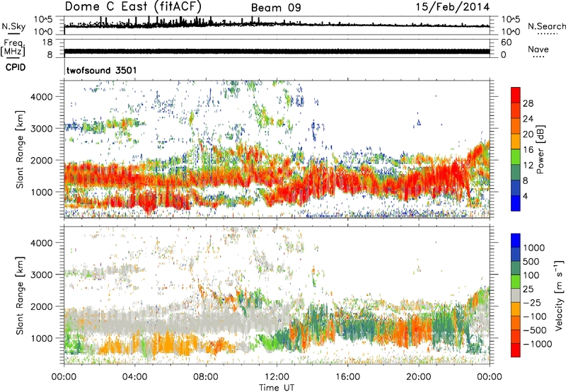Pick the blue top segment of velocity colorbar
Screen dimensions: 566x392
[516, 241]
